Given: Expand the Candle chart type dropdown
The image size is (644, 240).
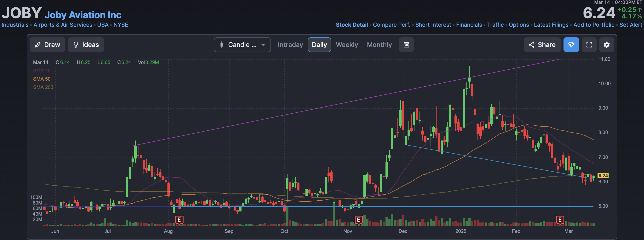Looking at the screenshot, I should coord(242,45).
